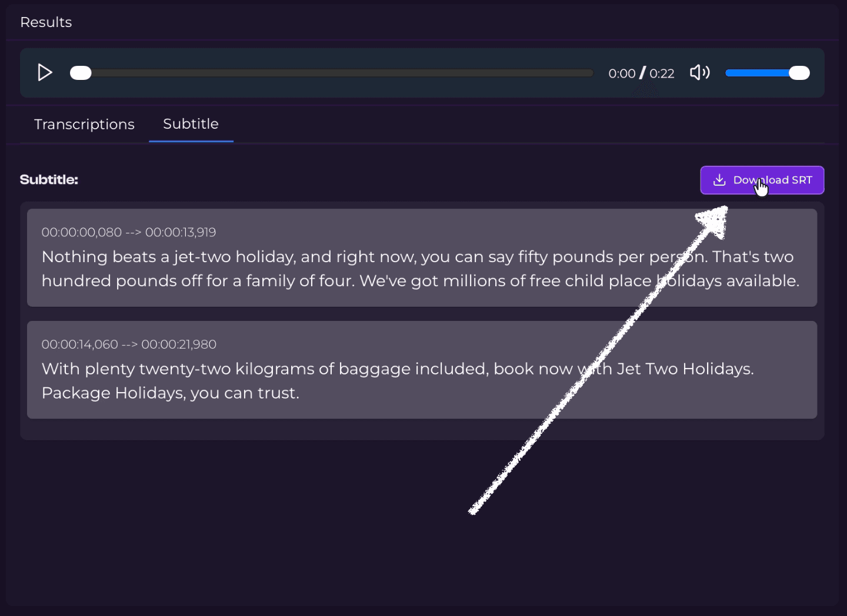Mute audio with the speaker icon
The width and height of the screenshot is (847, 616).
tap(699, 73)
